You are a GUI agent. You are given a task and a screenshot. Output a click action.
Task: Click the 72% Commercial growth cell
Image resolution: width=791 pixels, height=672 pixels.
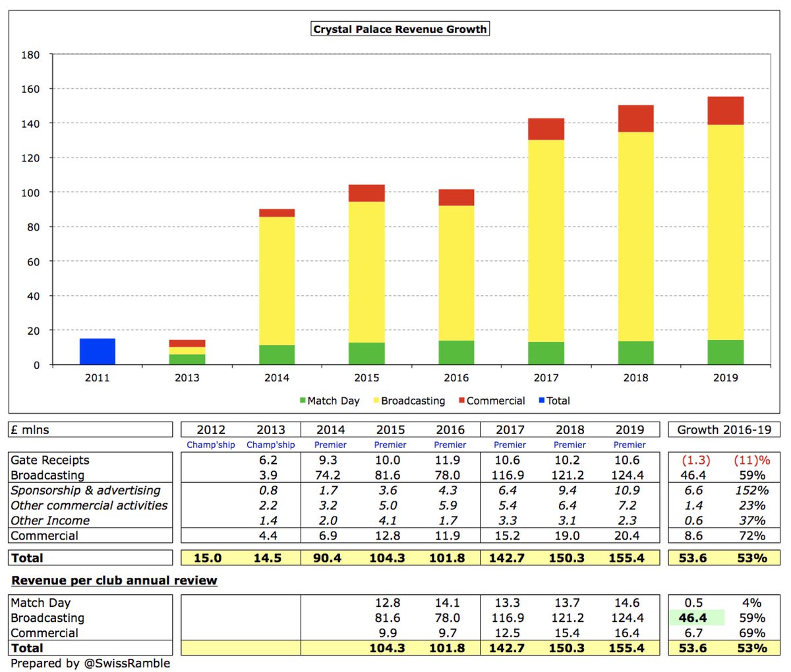(752, 536)
